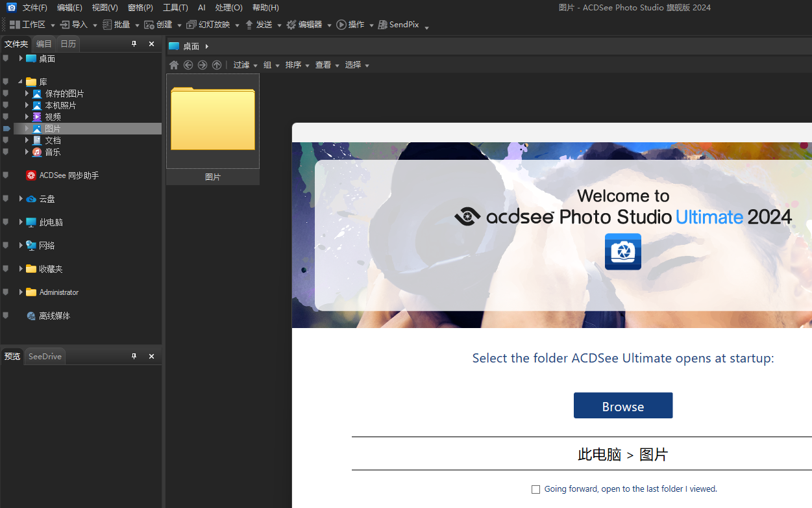Open the 视图(V) menu
This screenshot has height=508, width=812.
coord(105,8)
